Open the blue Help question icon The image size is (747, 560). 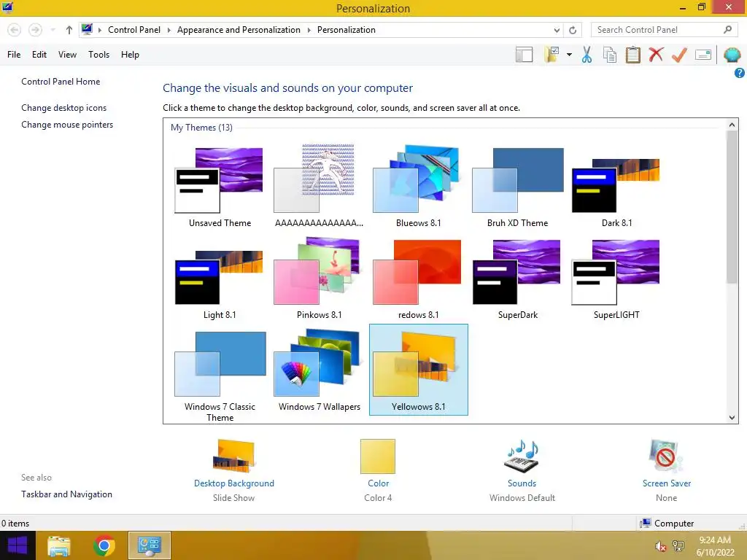pyautogui.click(x=740, y=73)
